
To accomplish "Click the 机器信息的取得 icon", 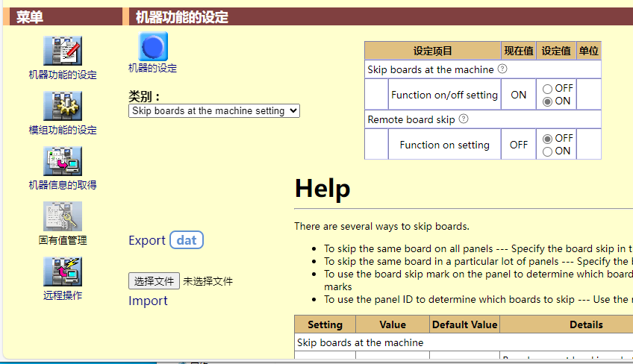I will point(63,161).
